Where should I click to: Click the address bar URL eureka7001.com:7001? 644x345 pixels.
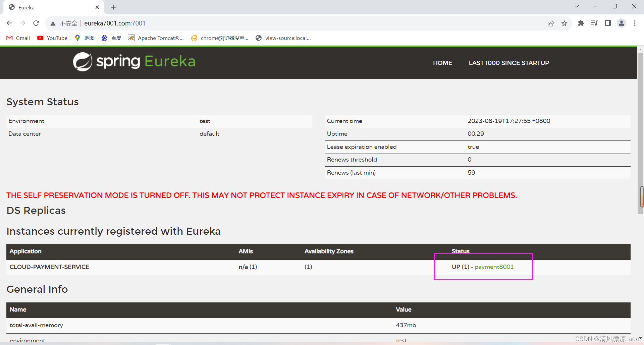(115, 23)
